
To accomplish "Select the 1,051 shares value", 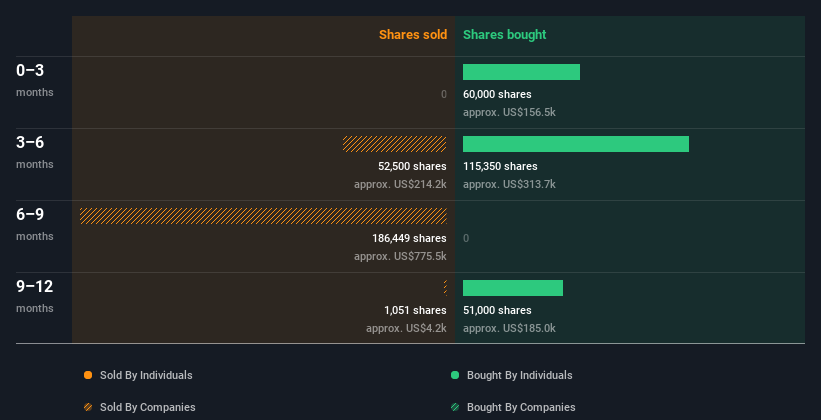I will coord(415,310).
